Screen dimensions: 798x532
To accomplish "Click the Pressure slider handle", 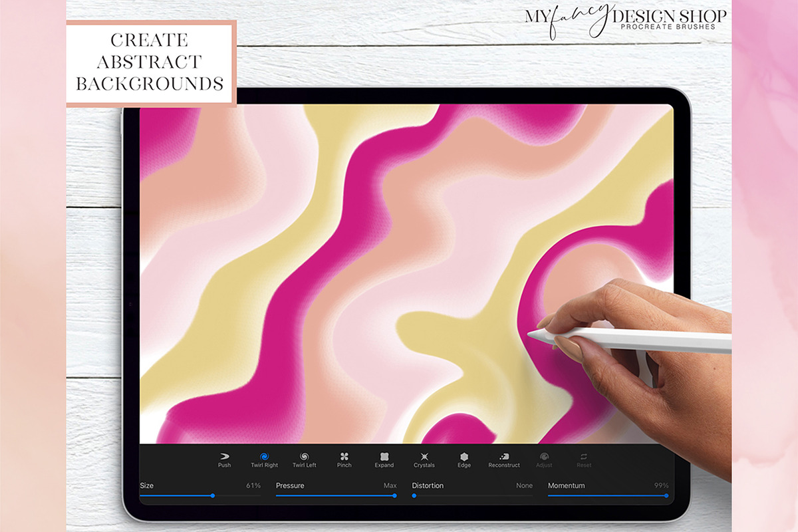I will coord(394,495).
